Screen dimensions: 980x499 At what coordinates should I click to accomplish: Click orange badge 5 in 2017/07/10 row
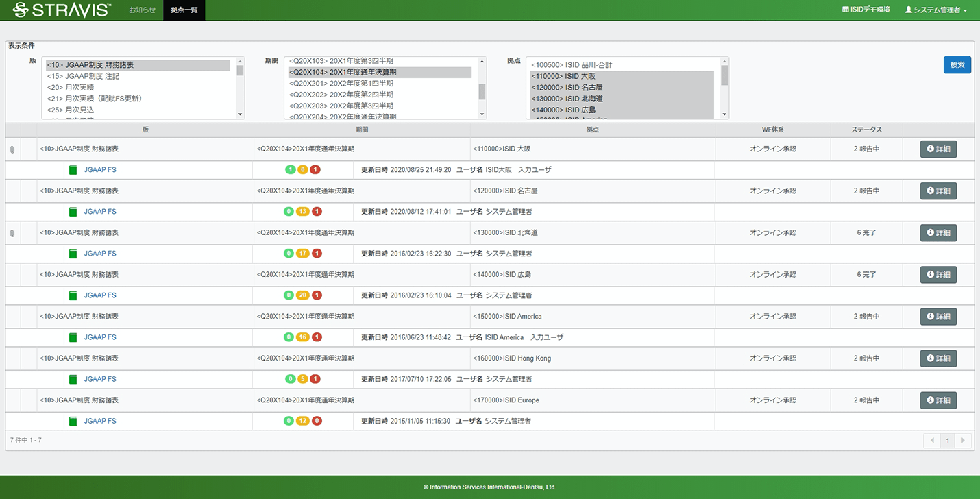pyautogui.click(x=303, y=379)
